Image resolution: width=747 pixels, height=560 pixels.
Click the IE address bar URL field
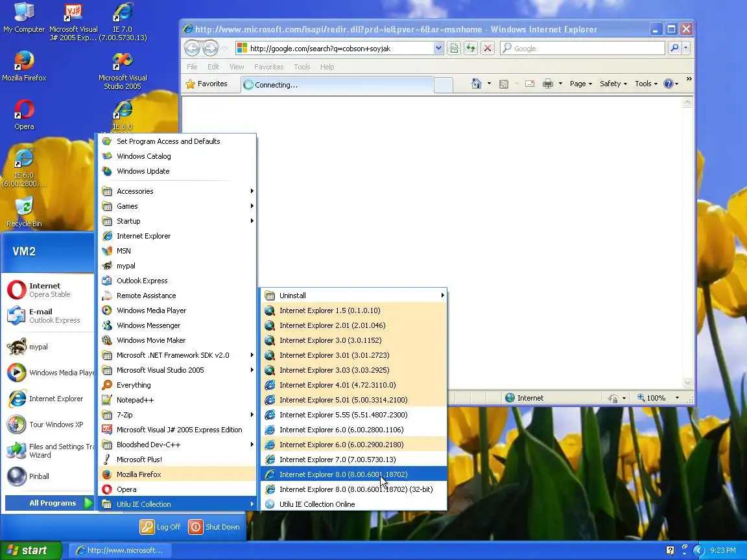pyautogui.click(x=334, y=48)
